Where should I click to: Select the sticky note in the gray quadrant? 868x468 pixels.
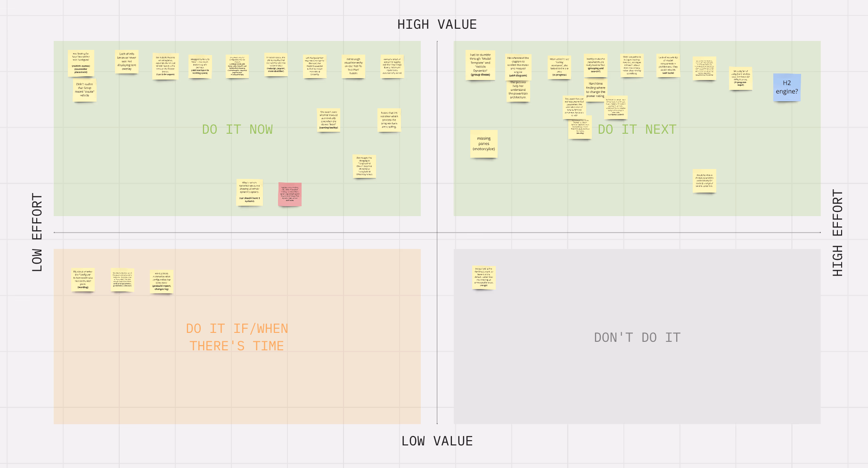[x=483, y=277]
